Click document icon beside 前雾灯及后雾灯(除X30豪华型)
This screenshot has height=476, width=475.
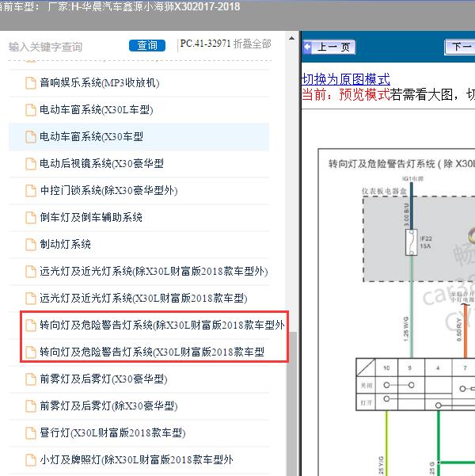tap(31, 406)
